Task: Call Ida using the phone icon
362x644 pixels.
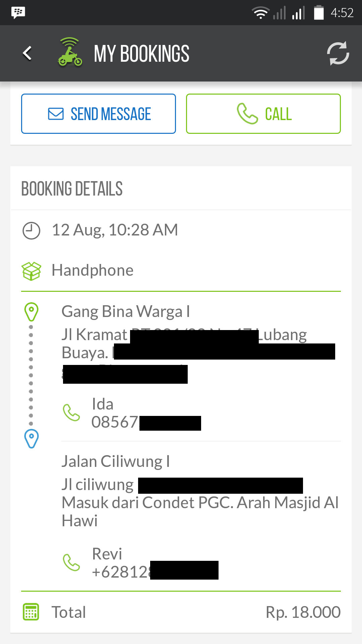Action: [71, 413]
